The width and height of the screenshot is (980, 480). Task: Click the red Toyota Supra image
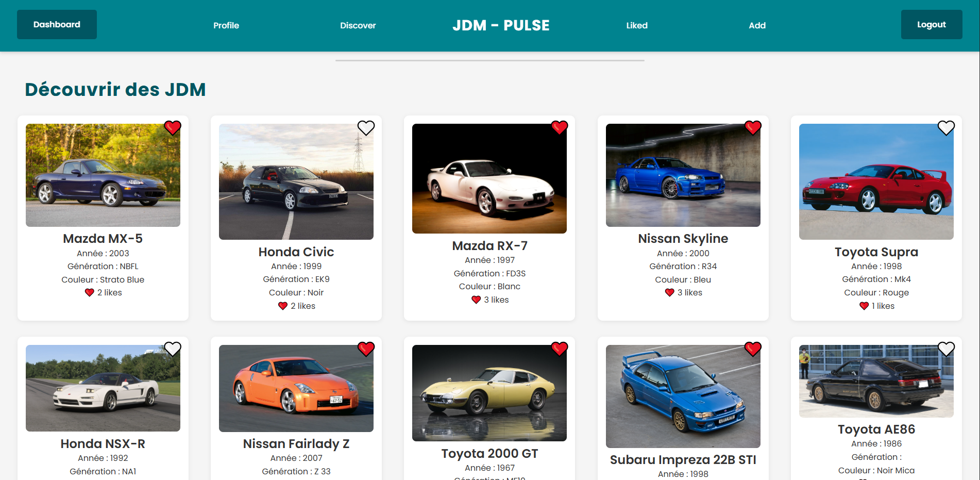pyautogui.click(x=876, y=181)
